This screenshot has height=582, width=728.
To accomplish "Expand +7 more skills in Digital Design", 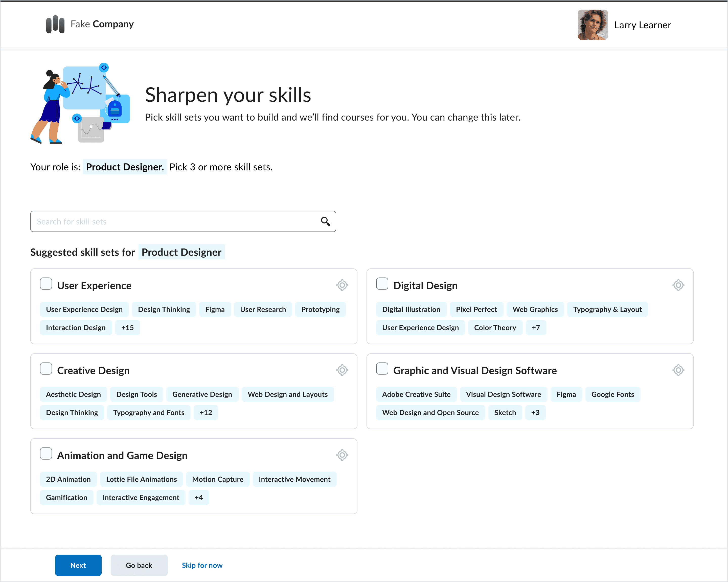I will (x=536, y=328).
